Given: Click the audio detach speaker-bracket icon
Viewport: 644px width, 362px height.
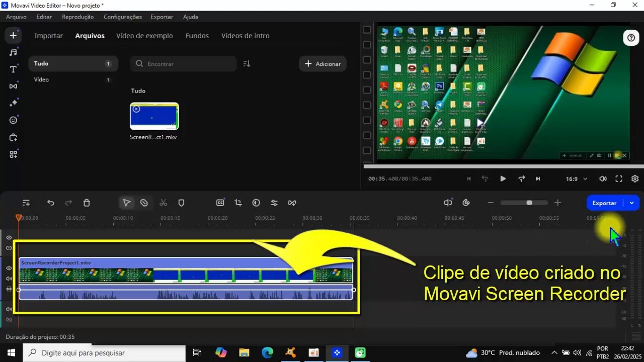Looking at the screenshot, I should 448,203.
